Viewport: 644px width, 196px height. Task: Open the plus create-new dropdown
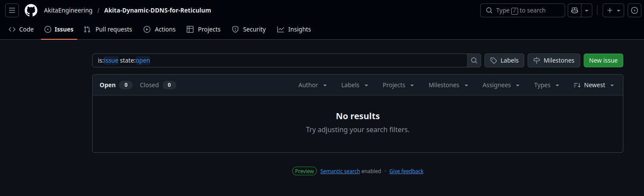(613, 10)
